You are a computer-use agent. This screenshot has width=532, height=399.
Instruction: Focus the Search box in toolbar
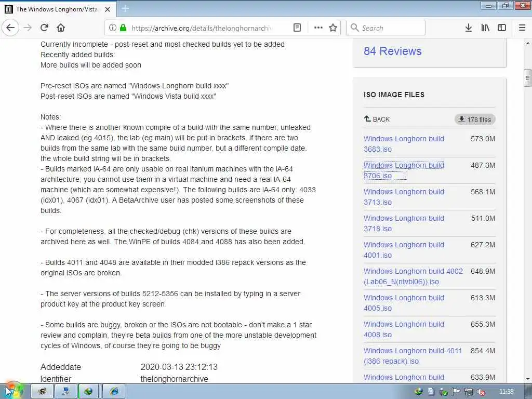tap(386, 28)
